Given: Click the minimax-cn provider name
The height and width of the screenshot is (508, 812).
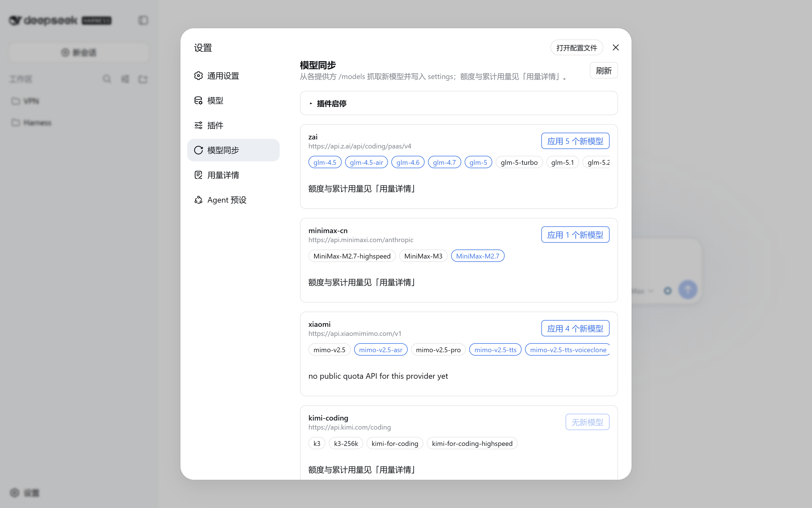Looking at the screenshot, I should click(x=328, y=231).
